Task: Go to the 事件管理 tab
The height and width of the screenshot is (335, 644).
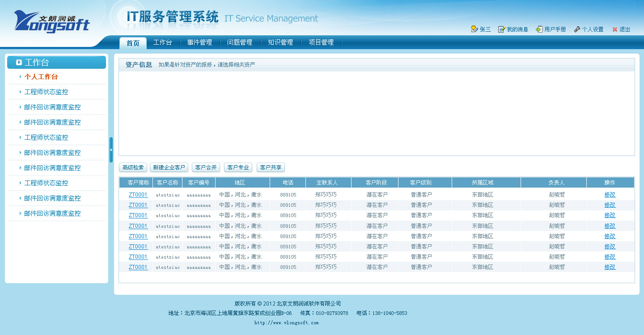Action: pos(199,42)
